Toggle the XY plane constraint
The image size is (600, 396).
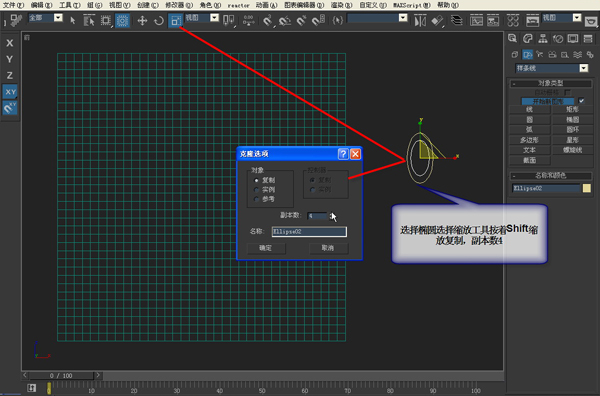(x=10, y=92)
